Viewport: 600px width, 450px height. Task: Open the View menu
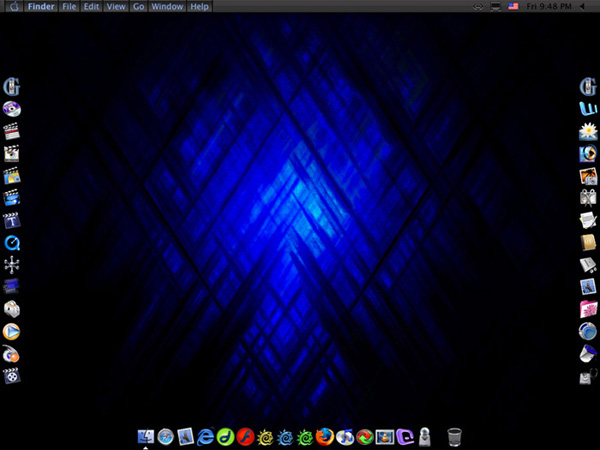tap(116, 6)
